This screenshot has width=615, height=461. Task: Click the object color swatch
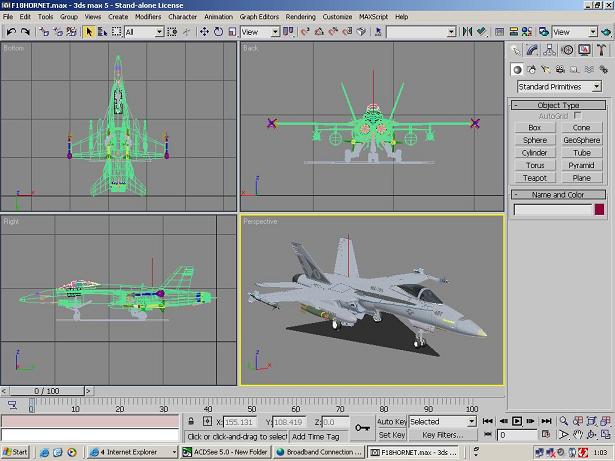click(599, 210)
